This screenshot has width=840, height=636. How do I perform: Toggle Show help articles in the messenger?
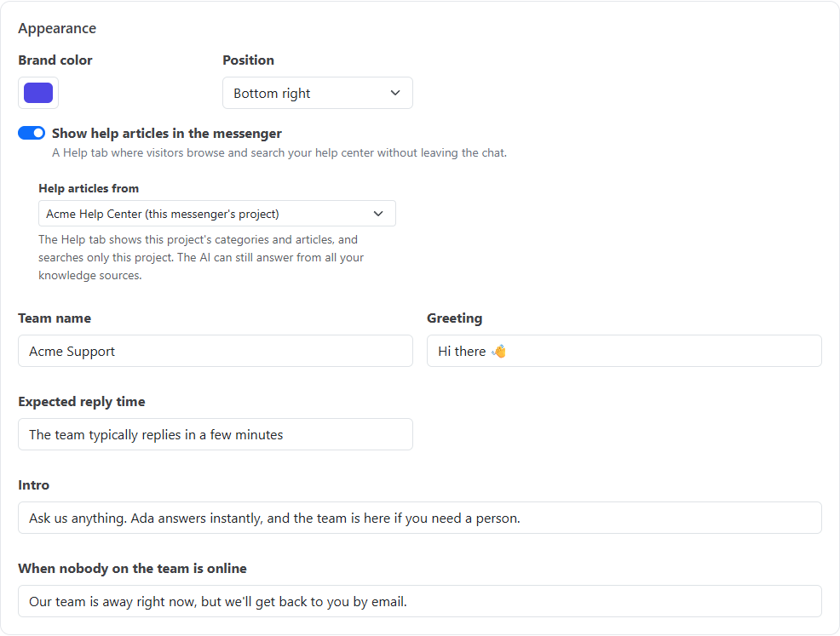(32, 133)
